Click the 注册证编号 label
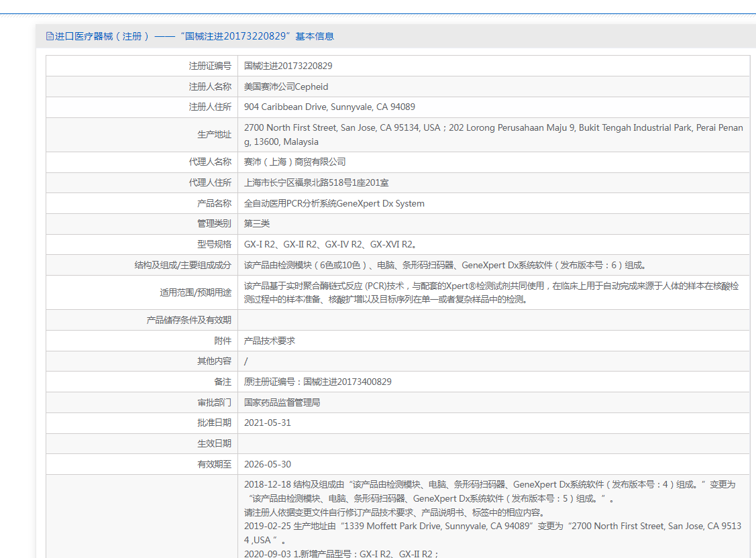Image resolution: width=756 pixels, height=558 pixels. (x=210, y=66)
